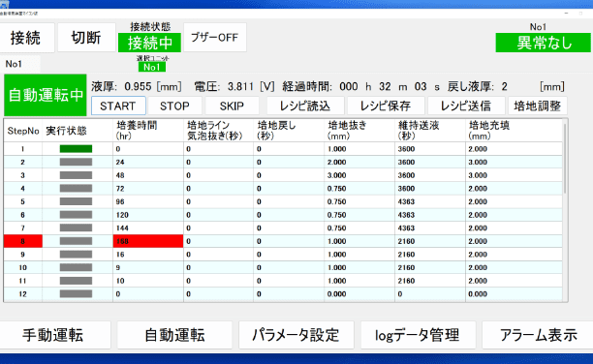Click culture time 144 in step 7
Screen dimensions: 593x364
point(148,227)
